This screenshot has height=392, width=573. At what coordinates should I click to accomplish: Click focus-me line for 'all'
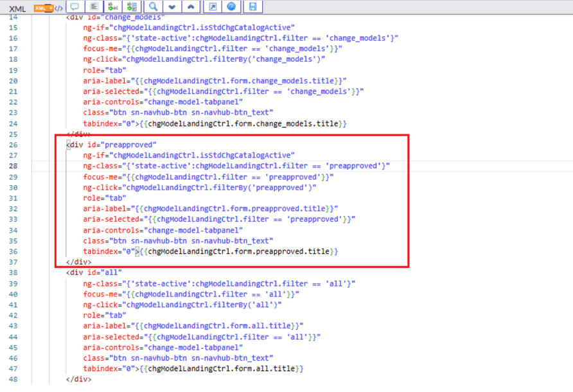point(191,294)
